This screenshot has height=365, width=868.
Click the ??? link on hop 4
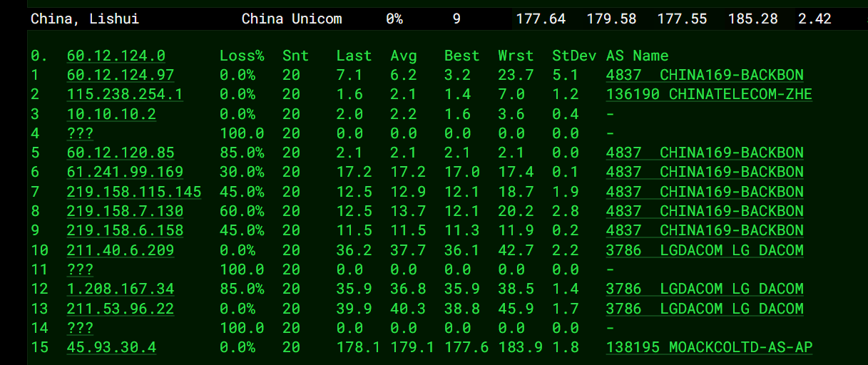80,133
